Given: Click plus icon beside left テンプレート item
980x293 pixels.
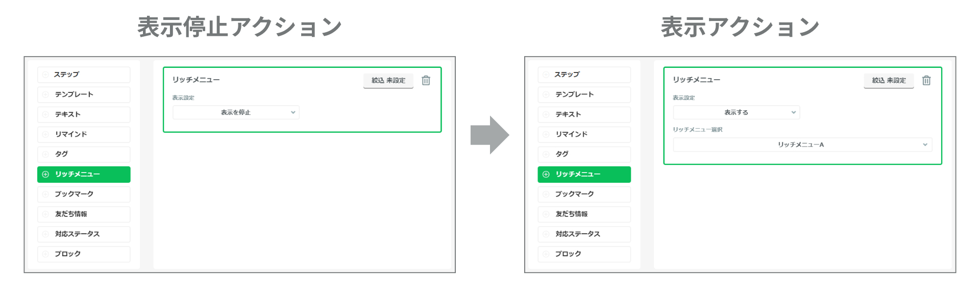Looking at the screenshot, I should pos(45,94).
